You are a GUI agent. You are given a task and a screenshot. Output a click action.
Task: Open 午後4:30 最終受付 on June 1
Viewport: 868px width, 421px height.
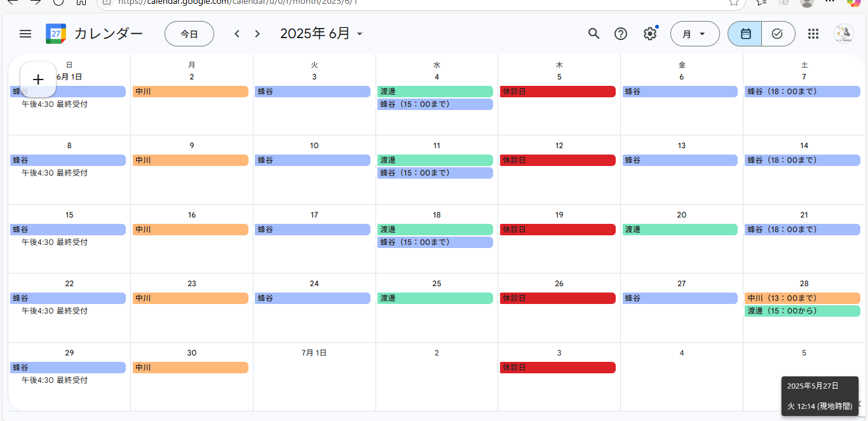click(x=68, y=104)
